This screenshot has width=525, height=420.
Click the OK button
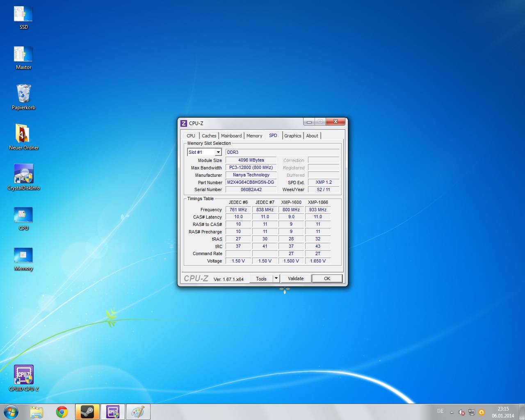pyautogui.click(x=327, y=278)
